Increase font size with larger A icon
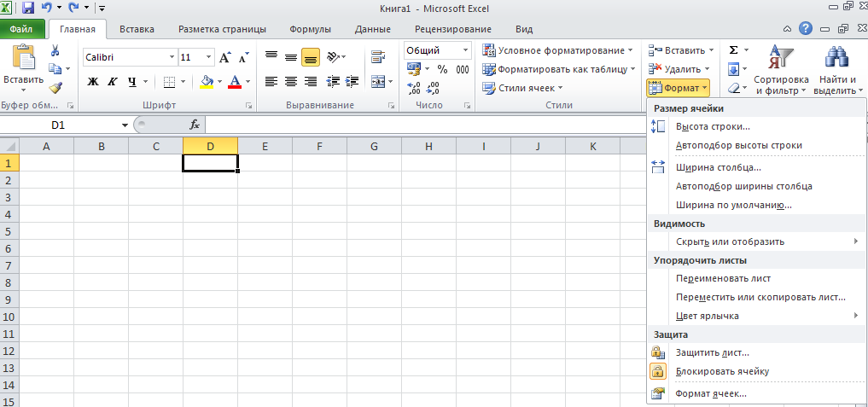This screenshot has width=868, height=407. tap(224, 57)
